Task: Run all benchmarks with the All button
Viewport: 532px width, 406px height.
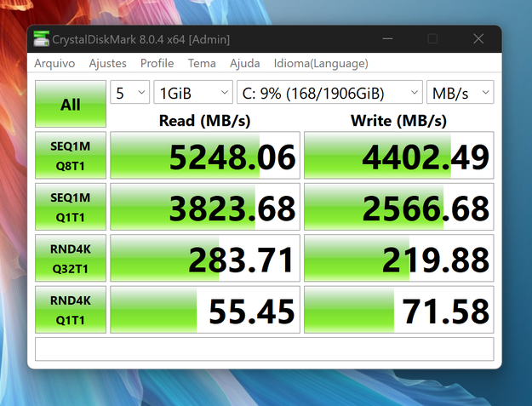Action: pyautogui.click(x=71, y=104)
